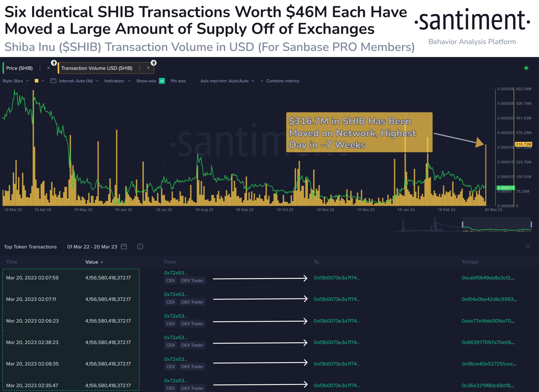
Task: Expand the color picker chevron next to the swatch
Action: 43,81
